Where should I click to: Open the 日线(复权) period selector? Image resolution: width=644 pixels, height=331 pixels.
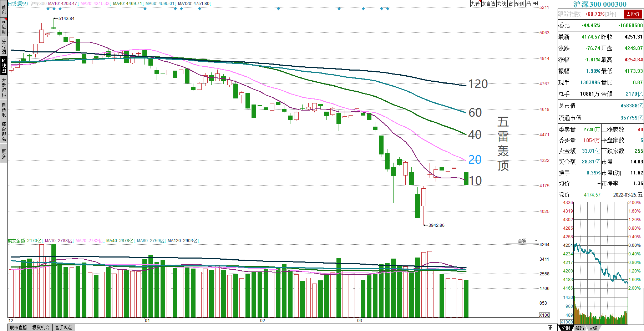tap(18, 4)
